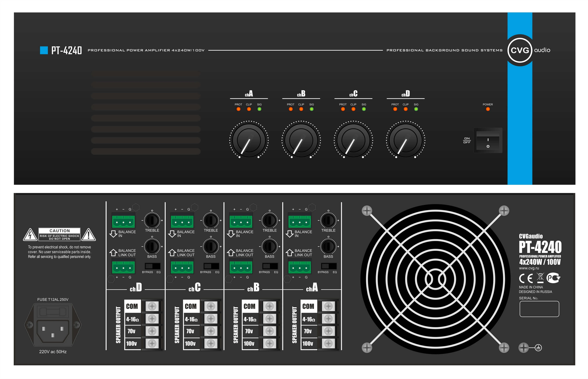This screenshot has width=588, height=379.
Task: Click the chA 100v speaker terminal screw
Action: tap(328, 343)
